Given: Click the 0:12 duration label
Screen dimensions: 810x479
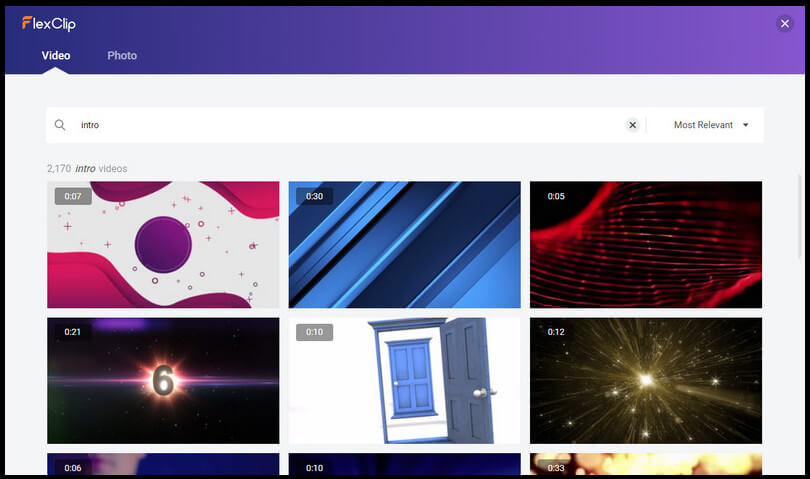Looking at the screenshot, I should (x=556, y=332).
